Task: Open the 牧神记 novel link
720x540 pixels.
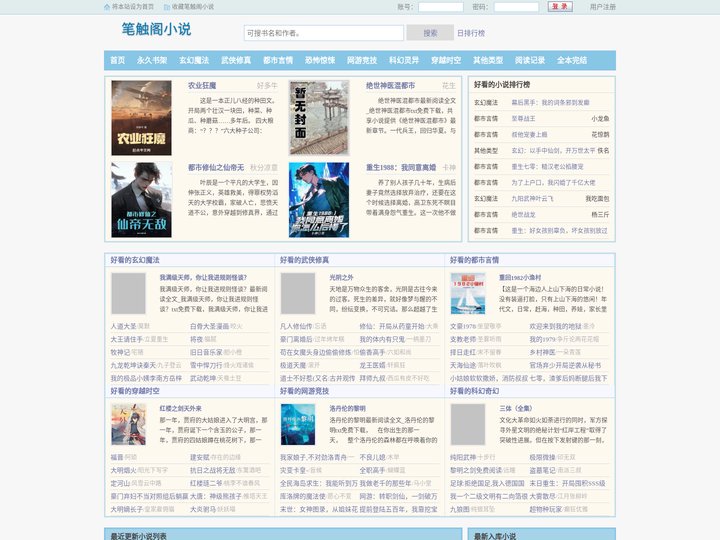Action: point(120,352)
